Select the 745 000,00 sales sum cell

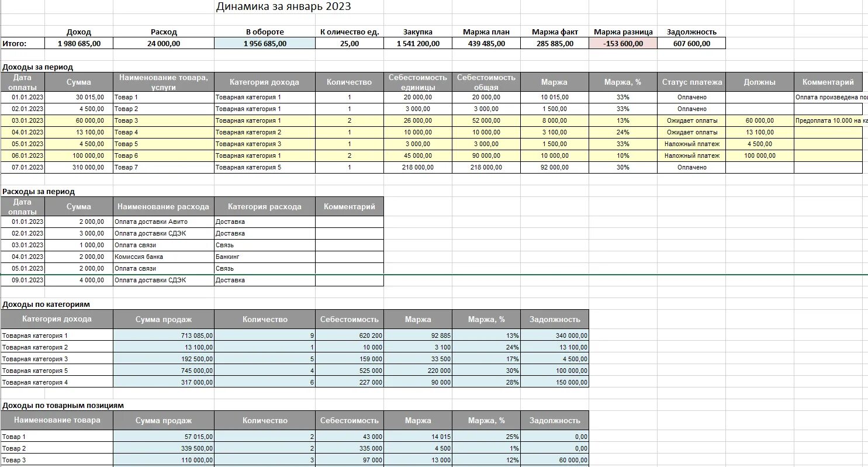[164, 371]
